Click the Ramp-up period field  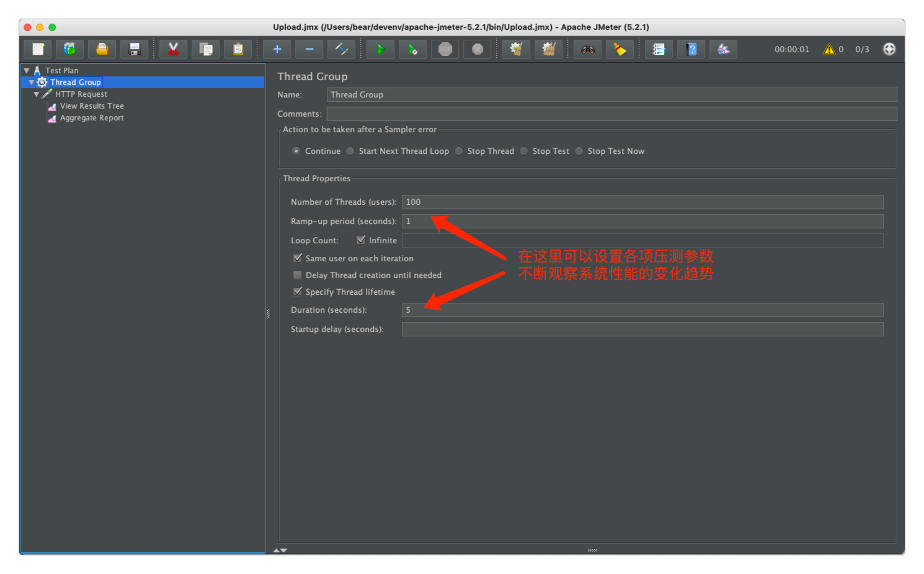[x=642, y=221]
